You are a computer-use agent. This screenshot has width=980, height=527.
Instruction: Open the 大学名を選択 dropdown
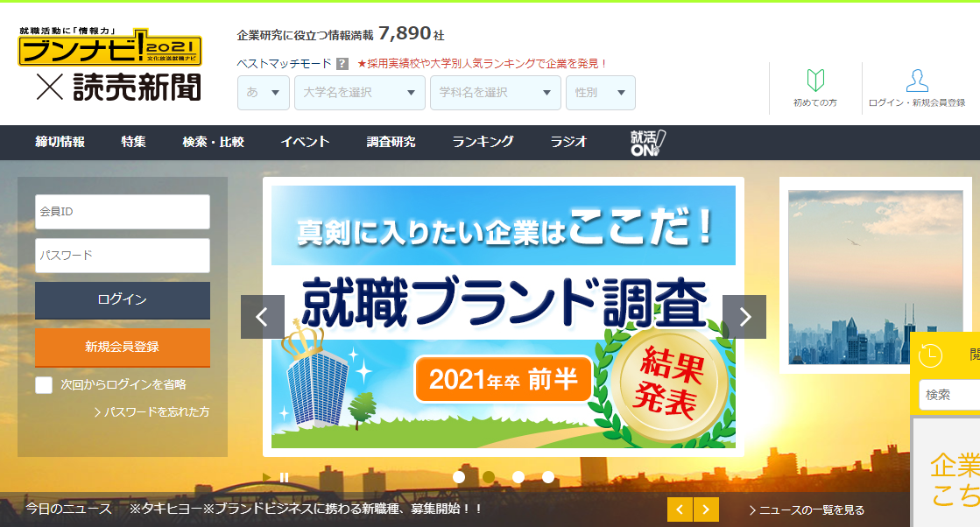click(x=360, y=93)
